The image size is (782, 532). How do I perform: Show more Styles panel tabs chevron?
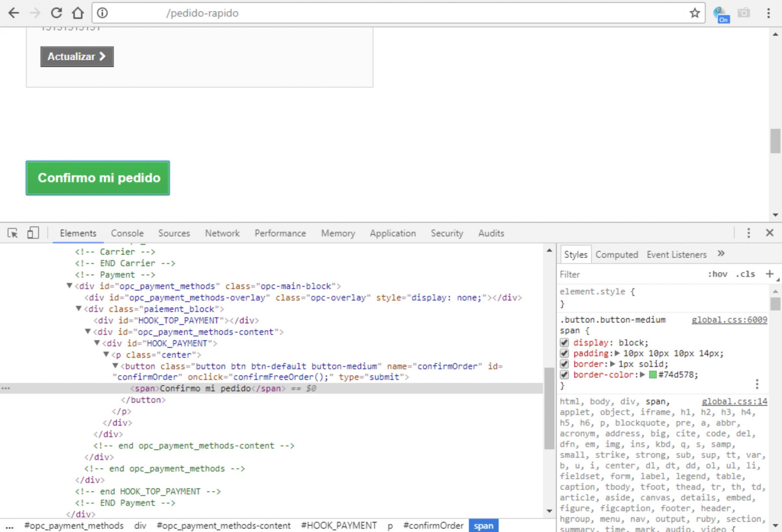point(721,254)
